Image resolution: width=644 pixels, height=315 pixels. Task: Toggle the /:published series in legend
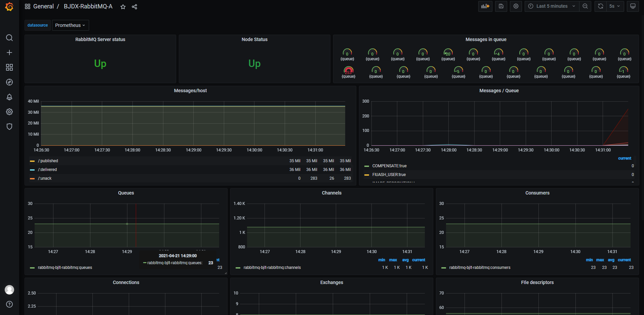point(48,161)
